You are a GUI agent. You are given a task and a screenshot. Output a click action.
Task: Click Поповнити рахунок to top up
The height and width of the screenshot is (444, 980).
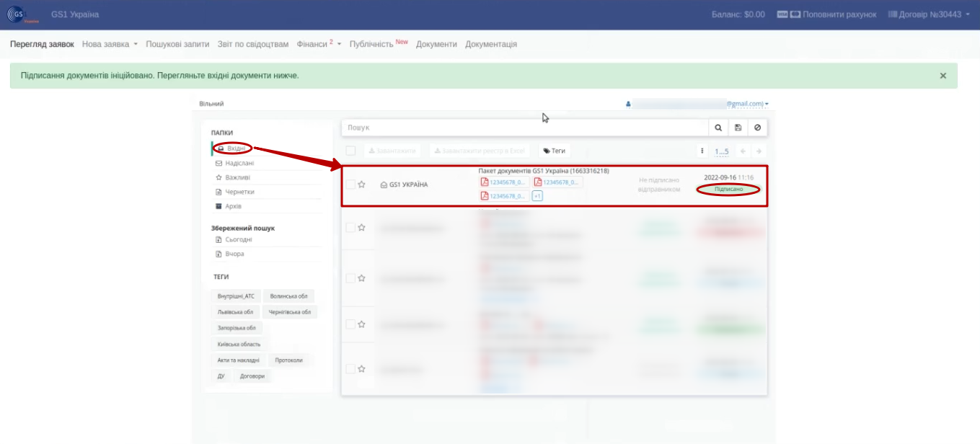(x=826, y=14)
